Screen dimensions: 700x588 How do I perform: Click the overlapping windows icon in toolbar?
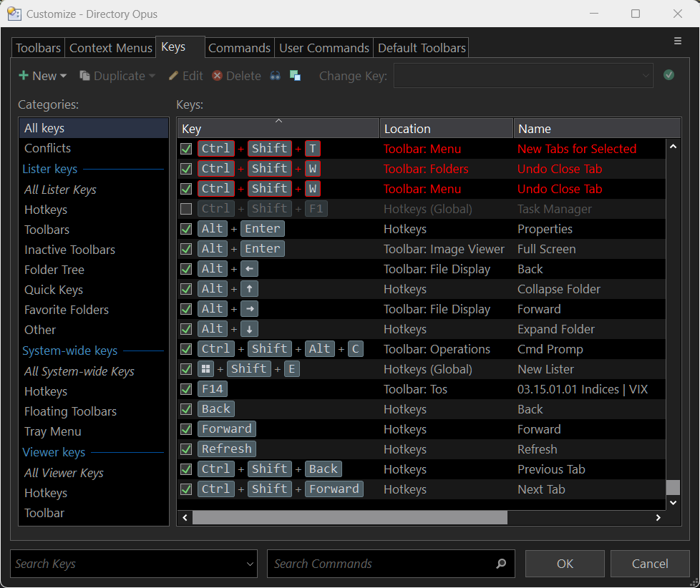(295, 76)
